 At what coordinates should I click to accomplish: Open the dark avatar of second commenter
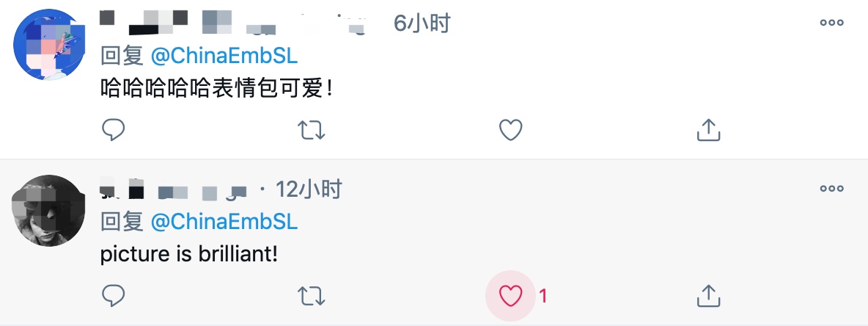click(x=45, y=211)
